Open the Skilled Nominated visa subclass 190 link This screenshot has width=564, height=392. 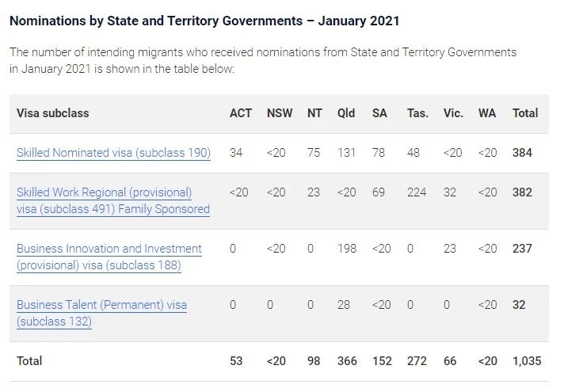coord(113,153)
